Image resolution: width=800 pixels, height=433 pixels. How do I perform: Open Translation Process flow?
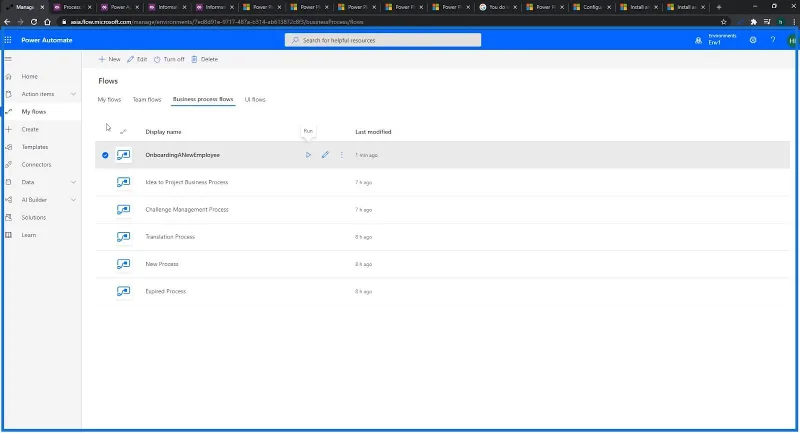(170, 237)
